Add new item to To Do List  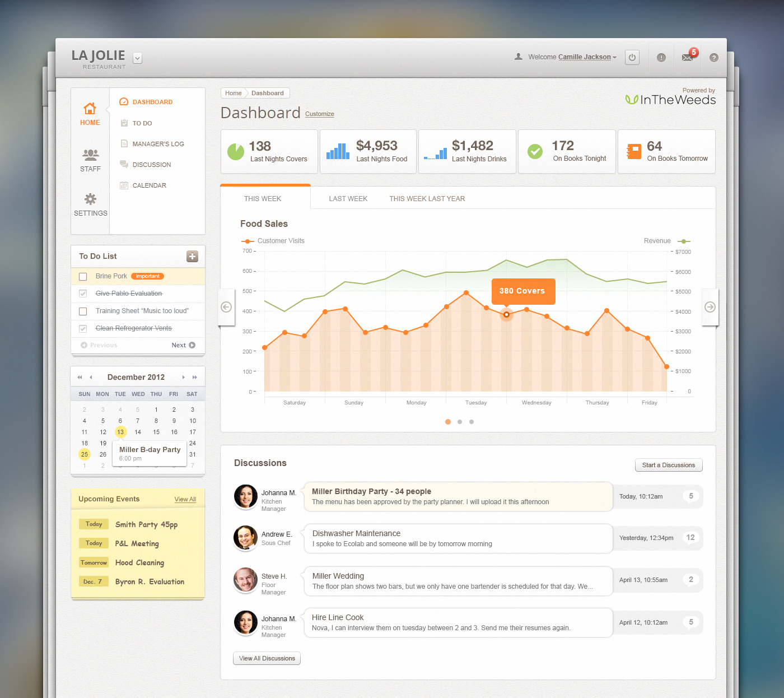click(x=192, y=256)
